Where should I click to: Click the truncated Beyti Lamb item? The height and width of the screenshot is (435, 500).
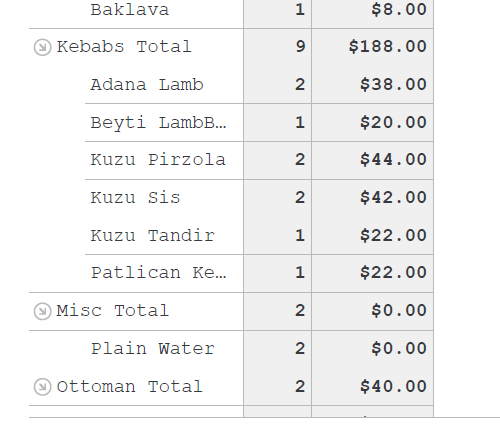[158, 122]
